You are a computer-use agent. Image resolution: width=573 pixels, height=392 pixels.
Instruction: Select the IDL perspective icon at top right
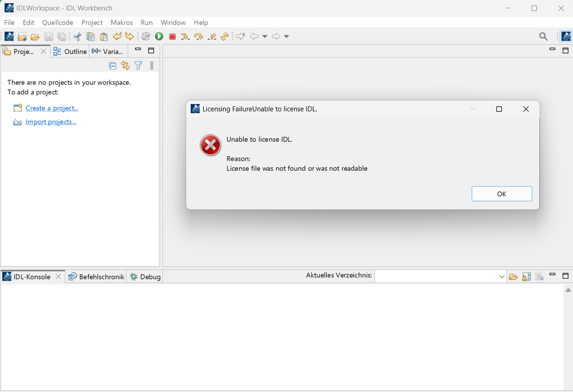[566, 37]
